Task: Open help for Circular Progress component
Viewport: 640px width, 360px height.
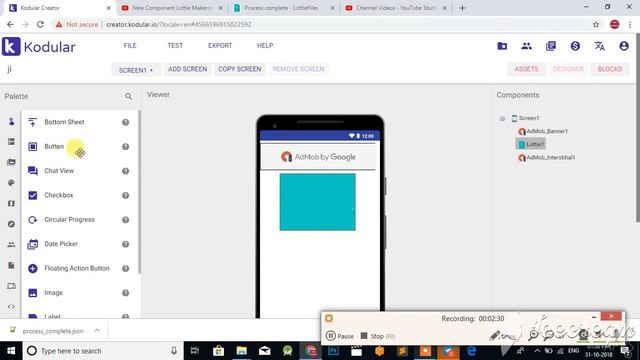Action: coord(125,220)
